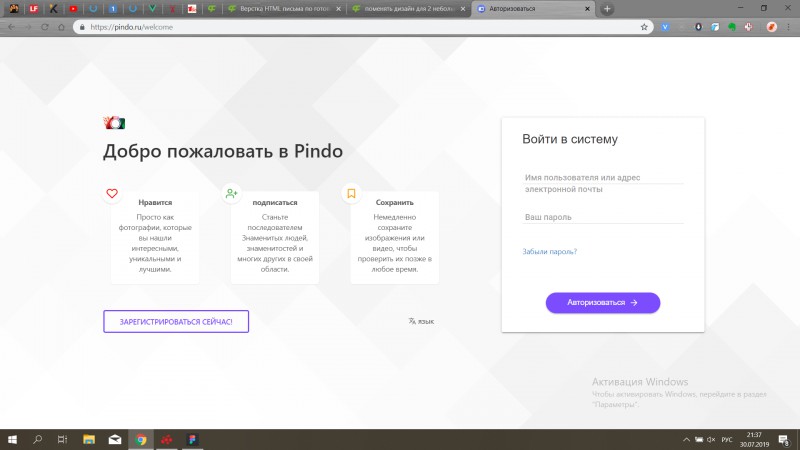Open a new browser tab
The height and width of the screenshot is (450, 800).
click(x=607, y=9)
